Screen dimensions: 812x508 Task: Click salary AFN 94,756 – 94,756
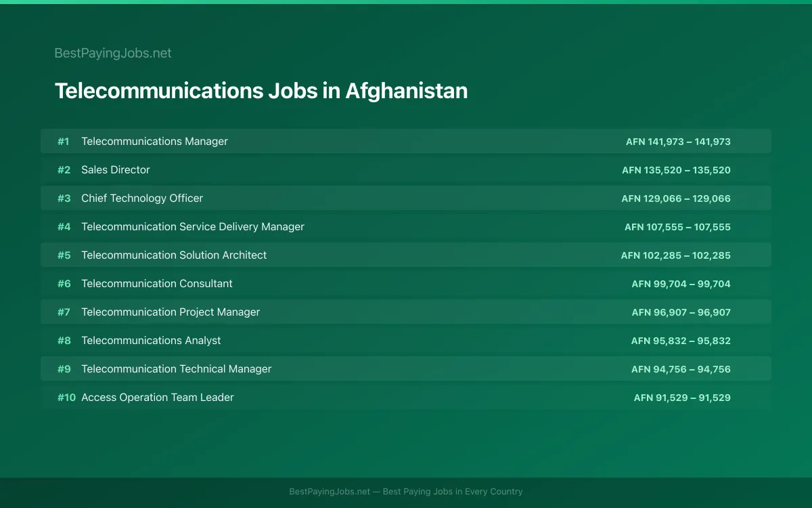click(x=681, y=369)
